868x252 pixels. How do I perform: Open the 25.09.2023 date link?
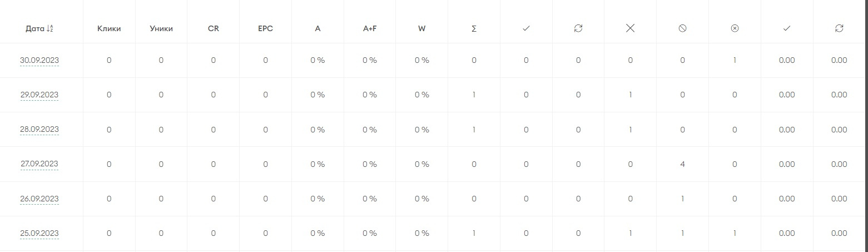(x=39, y=234)
